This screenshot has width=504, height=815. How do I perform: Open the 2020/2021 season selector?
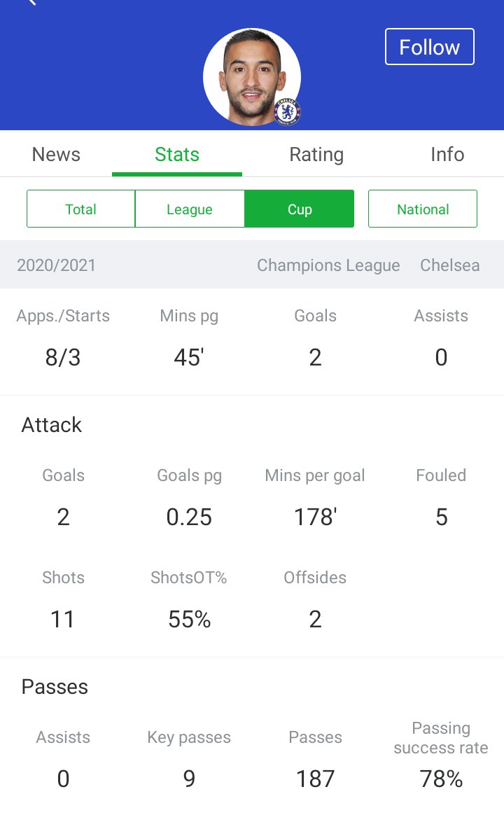pos(56,265)
